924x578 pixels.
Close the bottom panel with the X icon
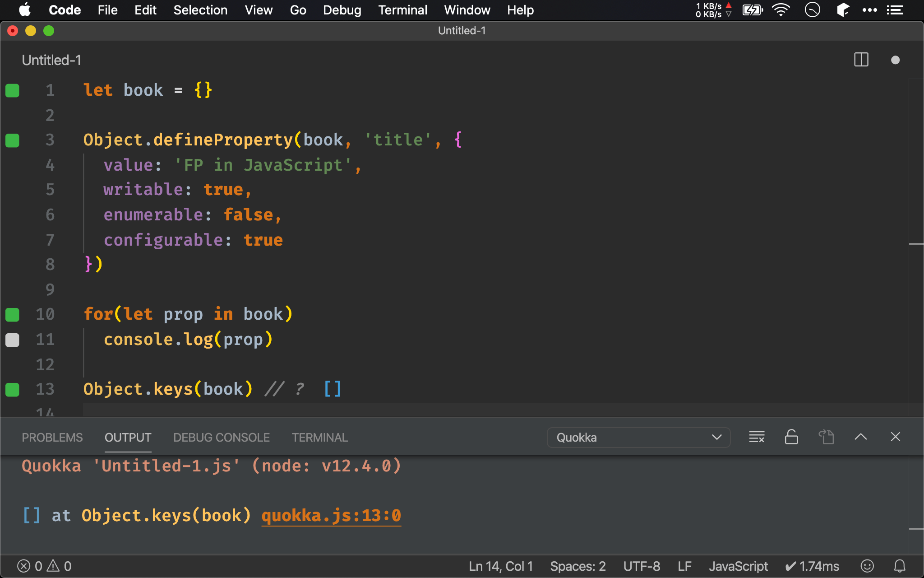click(x=895, y=437)
